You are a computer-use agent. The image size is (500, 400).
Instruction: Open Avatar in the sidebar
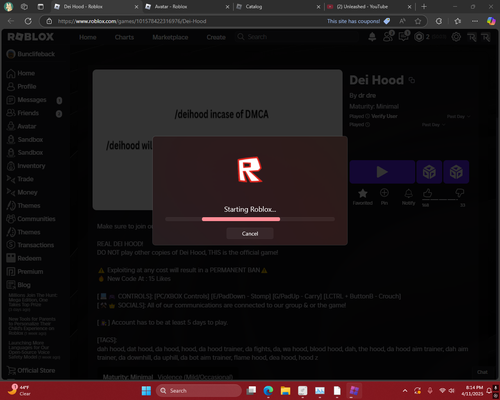22,126
